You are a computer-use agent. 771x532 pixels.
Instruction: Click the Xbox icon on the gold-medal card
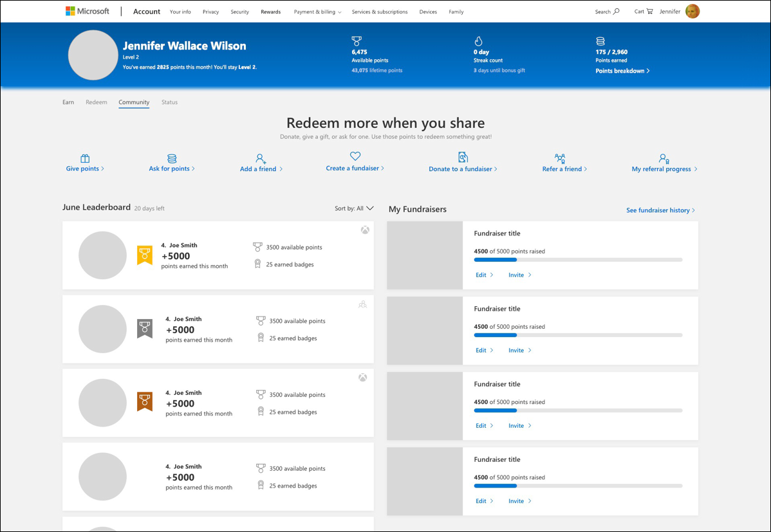[365, 230]
